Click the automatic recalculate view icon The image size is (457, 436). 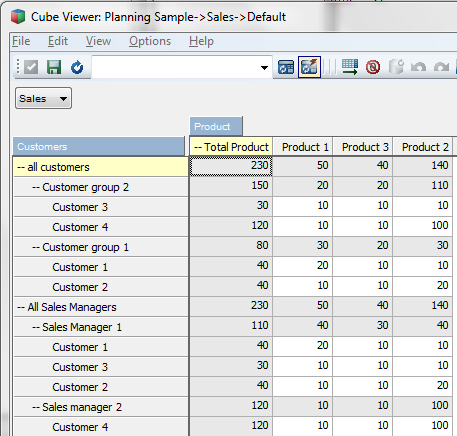286,67
